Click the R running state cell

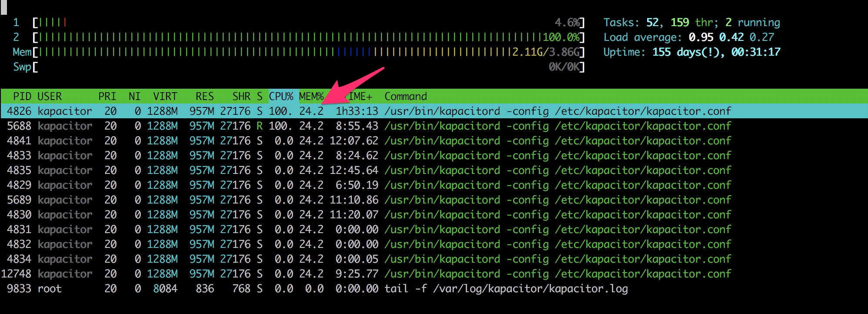coord(260,126)
